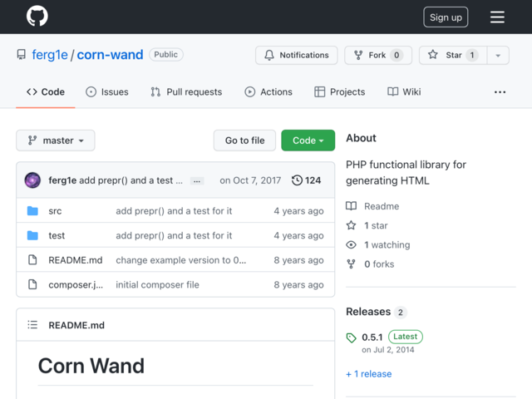Open the src row commit message
The width and height of the screenshot is (532, 399).
[174, 211]
